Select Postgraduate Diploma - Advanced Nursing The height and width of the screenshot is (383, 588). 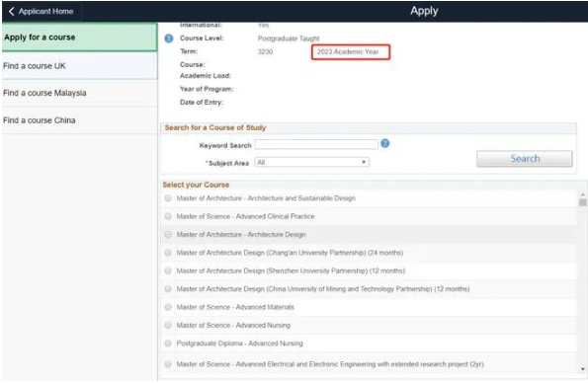point(168,344)
